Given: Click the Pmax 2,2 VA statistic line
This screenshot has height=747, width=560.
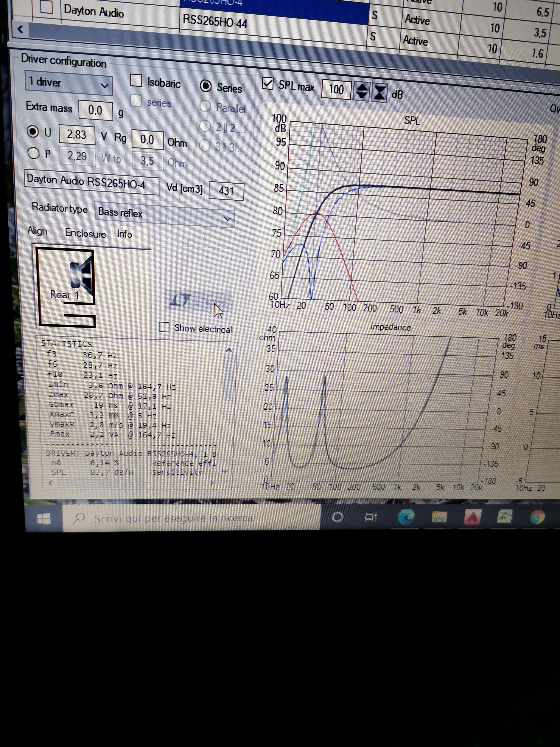Looking at the screenshot, I should coord(112,434).
